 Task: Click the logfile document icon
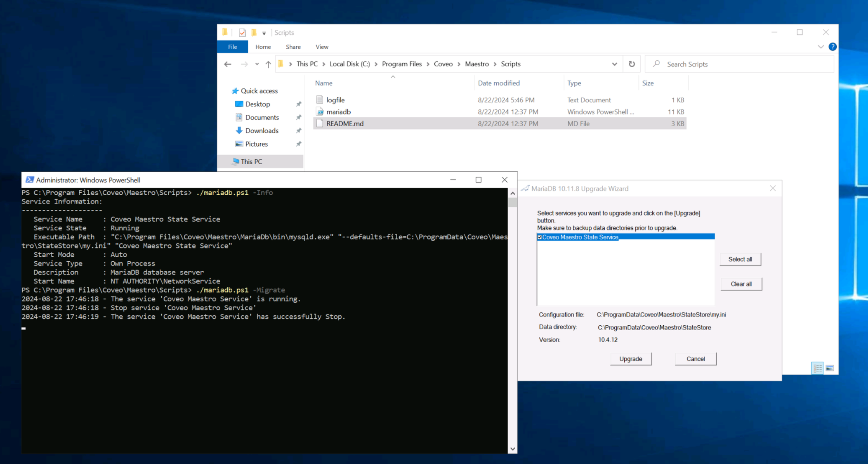coord(320,100)
